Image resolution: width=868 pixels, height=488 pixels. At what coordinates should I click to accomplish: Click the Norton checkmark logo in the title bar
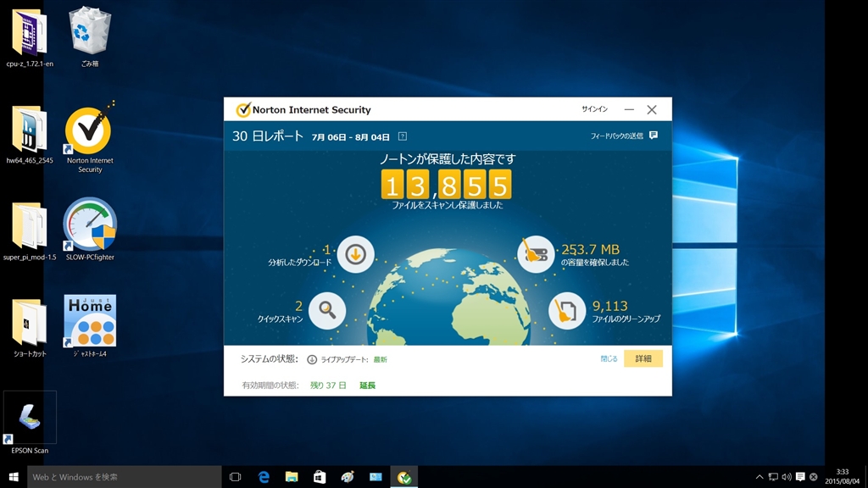click(242, 109)
